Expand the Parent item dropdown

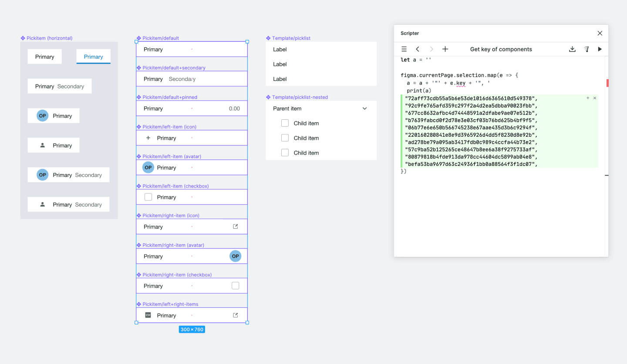tap(365, 108)
